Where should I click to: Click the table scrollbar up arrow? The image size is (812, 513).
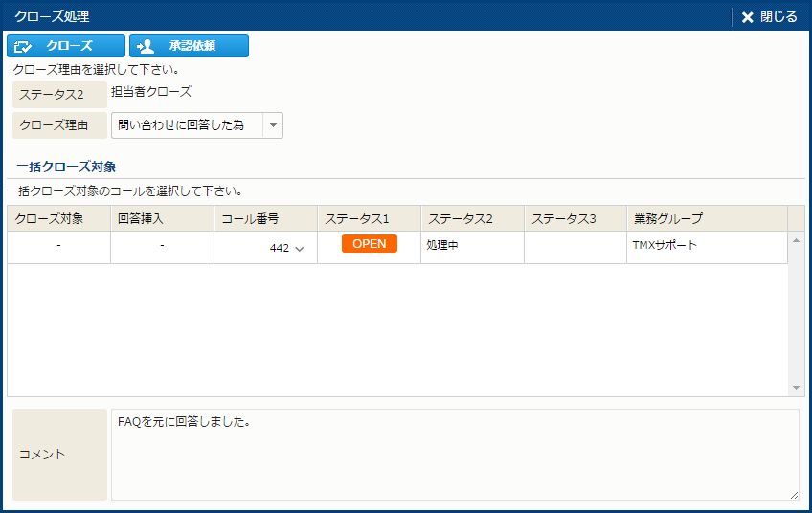click(x=797, y=240)
